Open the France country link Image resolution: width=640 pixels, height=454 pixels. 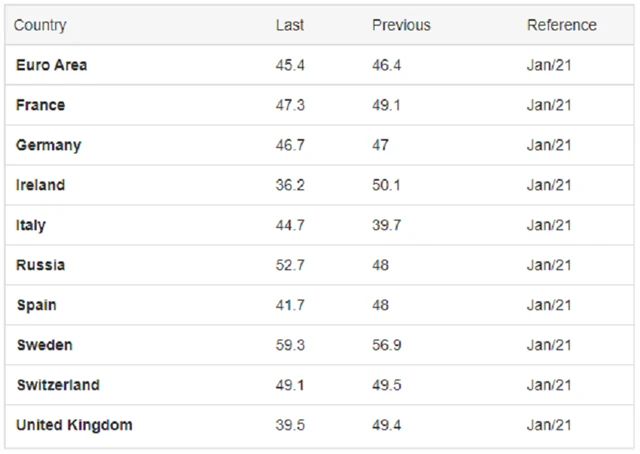(40, 105)
